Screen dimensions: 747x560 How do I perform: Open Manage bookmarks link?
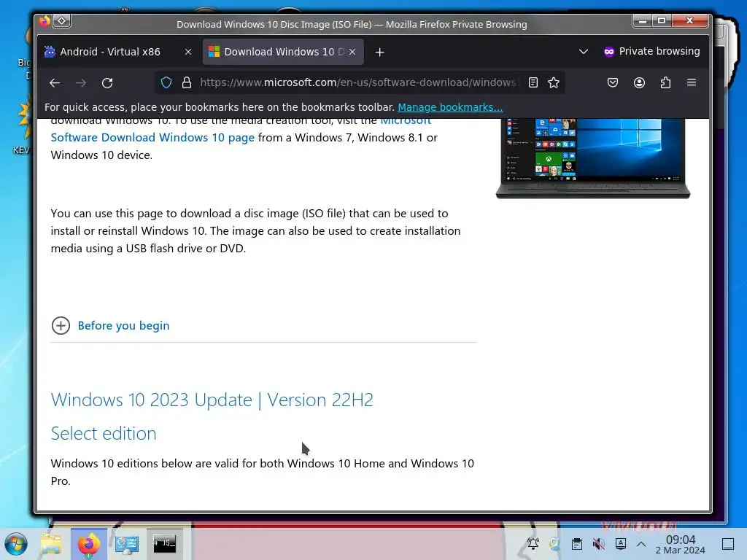coord(450,107)
